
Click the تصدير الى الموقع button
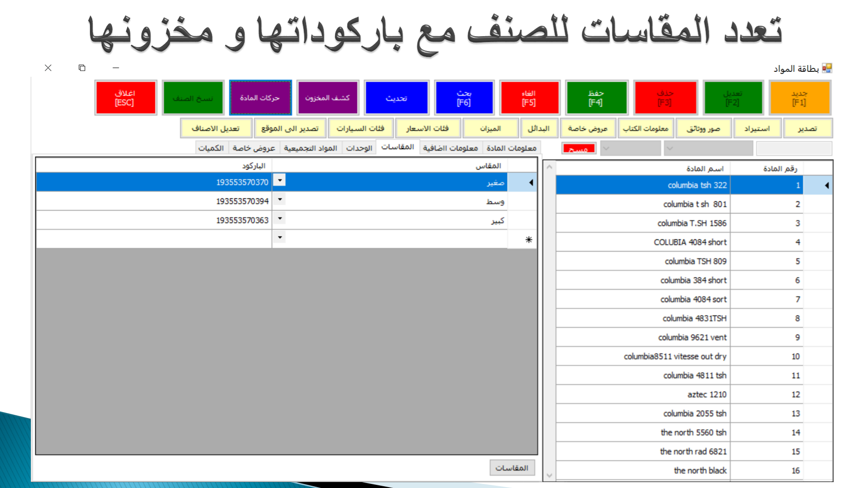click(290, 128)
